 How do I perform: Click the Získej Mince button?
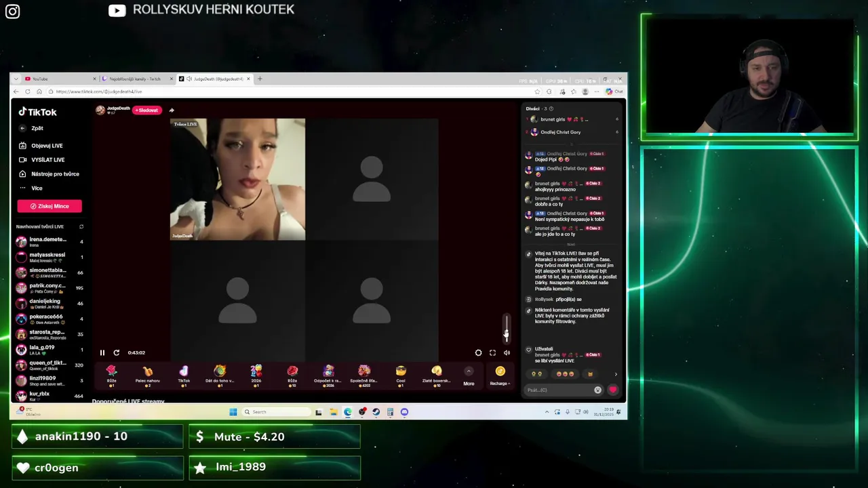coord(50,206)
